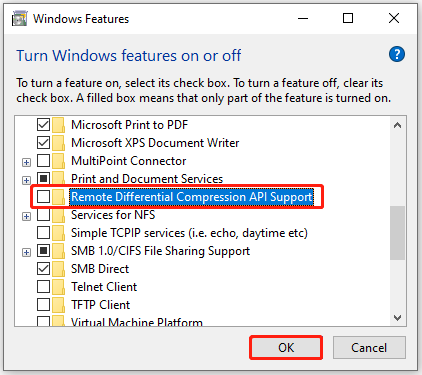Enable the MultiPoint Connector checkbox
Viewport: 422px width, 375px height.
point(43,161)
